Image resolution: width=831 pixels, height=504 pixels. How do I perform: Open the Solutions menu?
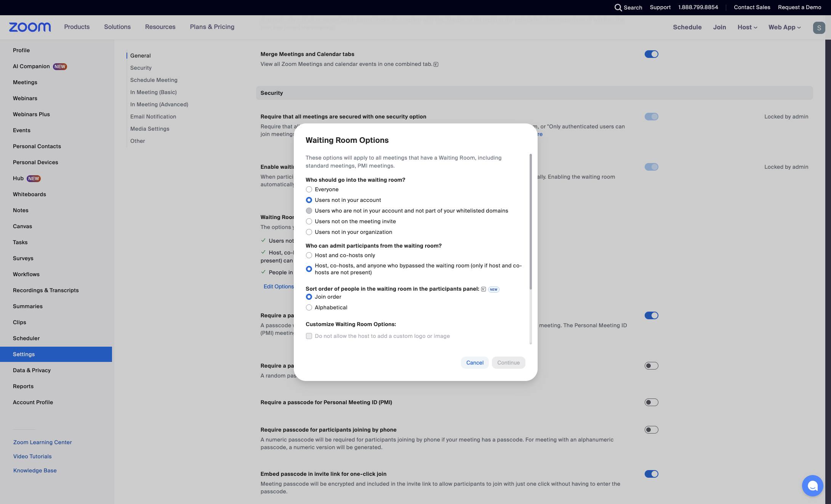click(117, 27)
